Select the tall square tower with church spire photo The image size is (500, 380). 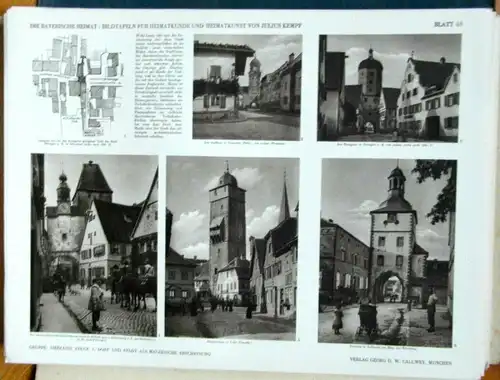232,247
